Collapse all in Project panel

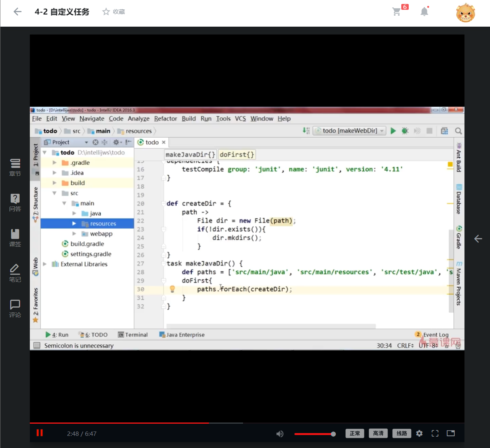(104, 142)
